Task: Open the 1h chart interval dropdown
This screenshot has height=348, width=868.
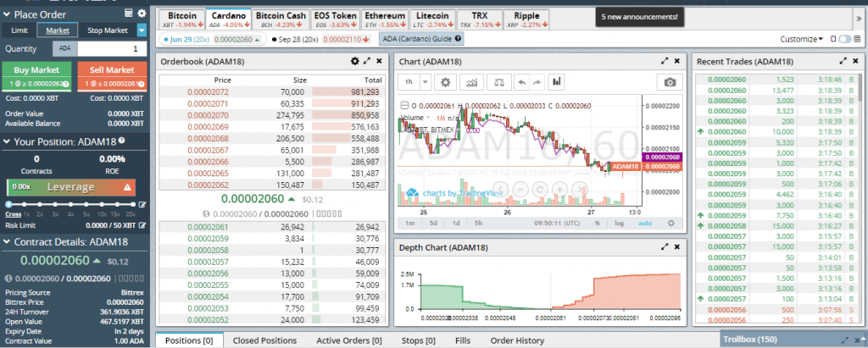Action: coord(424,82)
